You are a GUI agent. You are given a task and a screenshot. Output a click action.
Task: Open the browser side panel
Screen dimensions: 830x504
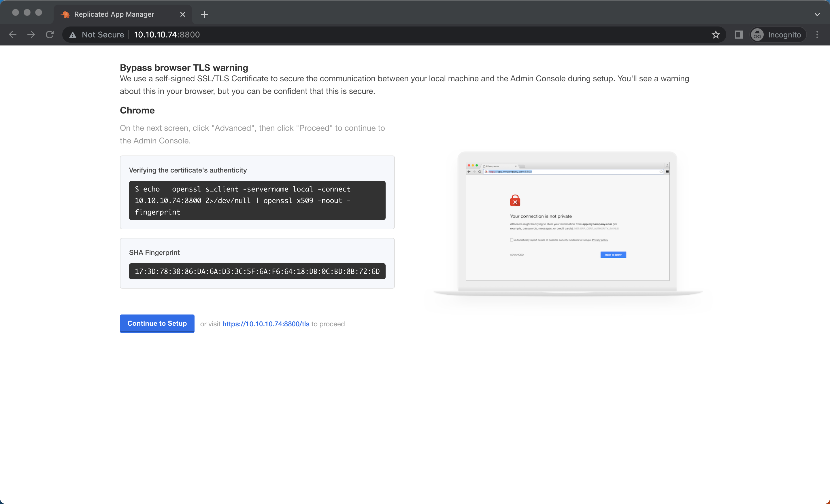[739, 34]
